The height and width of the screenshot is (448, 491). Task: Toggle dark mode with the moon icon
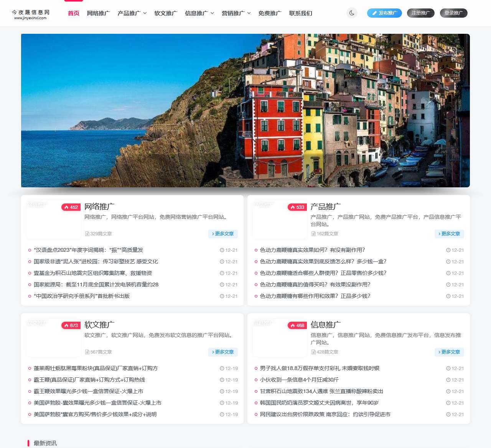[352, 13]
